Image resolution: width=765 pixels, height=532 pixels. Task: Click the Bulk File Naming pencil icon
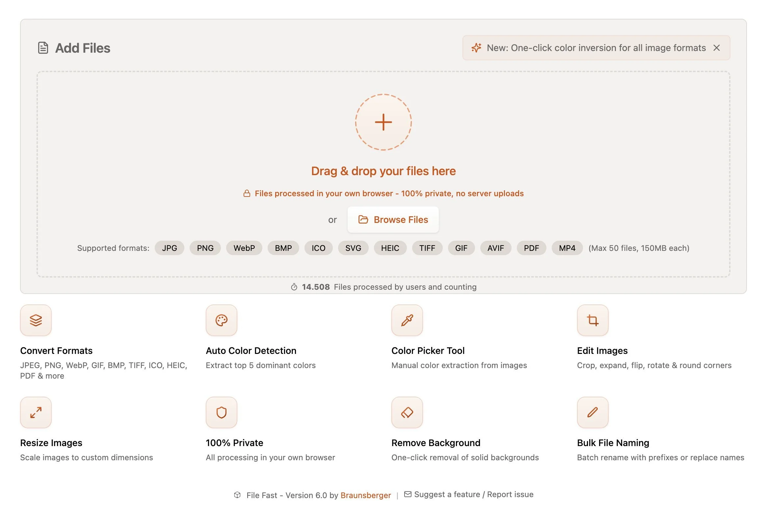point(593,412)
